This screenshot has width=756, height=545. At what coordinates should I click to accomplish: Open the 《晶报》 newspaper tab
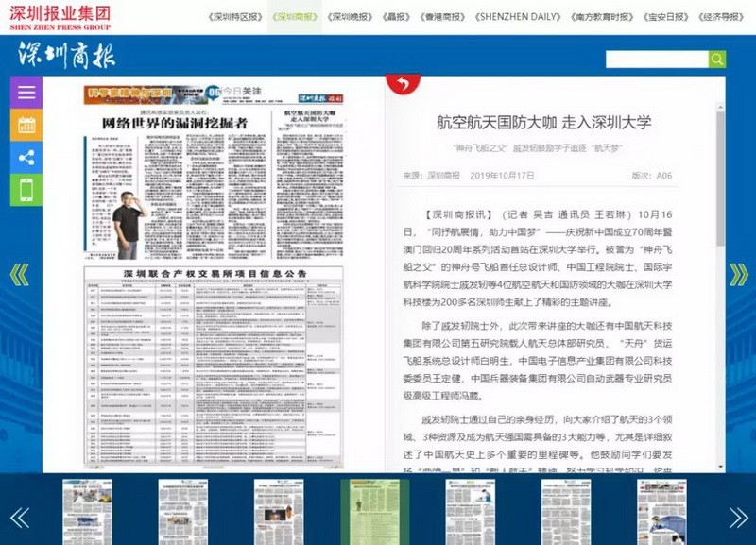[x=396, y=17]
